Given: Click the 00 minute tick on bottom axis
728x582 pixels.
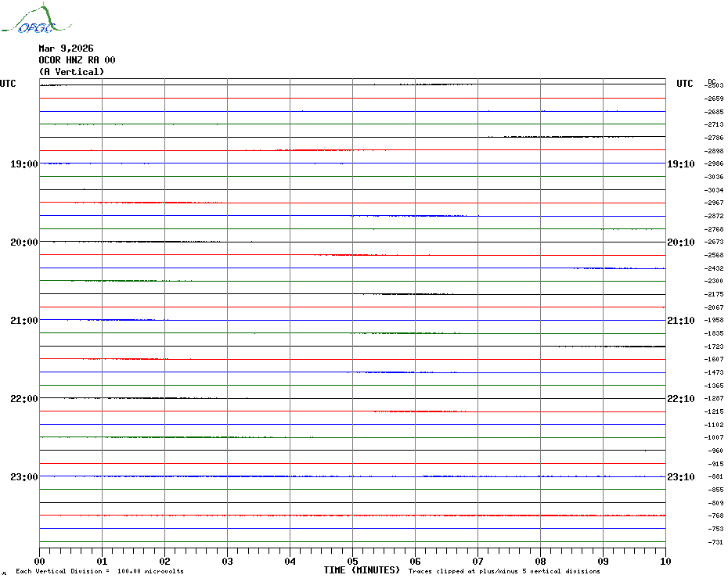Looking at the screenshot, I should 40,561.
